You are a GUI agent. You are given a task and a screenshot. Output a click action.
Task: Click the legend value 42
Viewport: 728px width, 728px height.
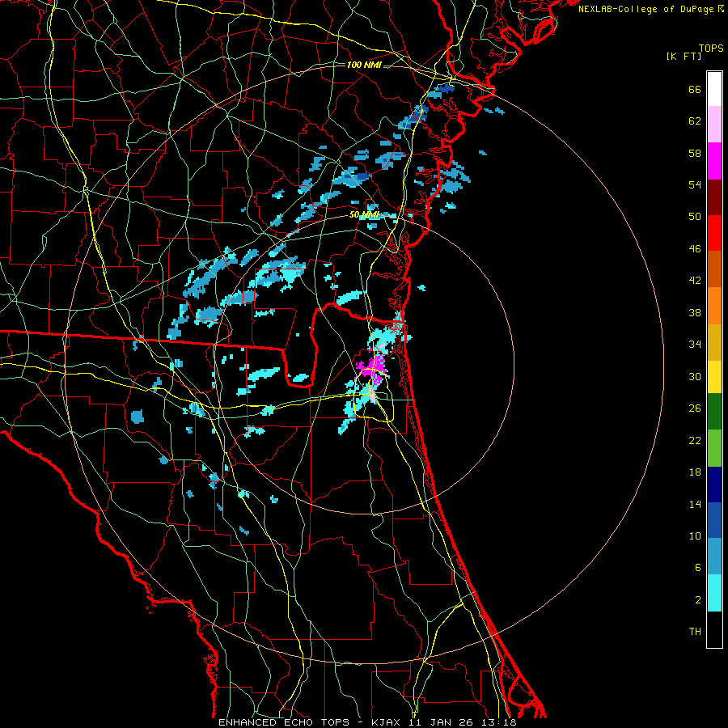[695, 281]
